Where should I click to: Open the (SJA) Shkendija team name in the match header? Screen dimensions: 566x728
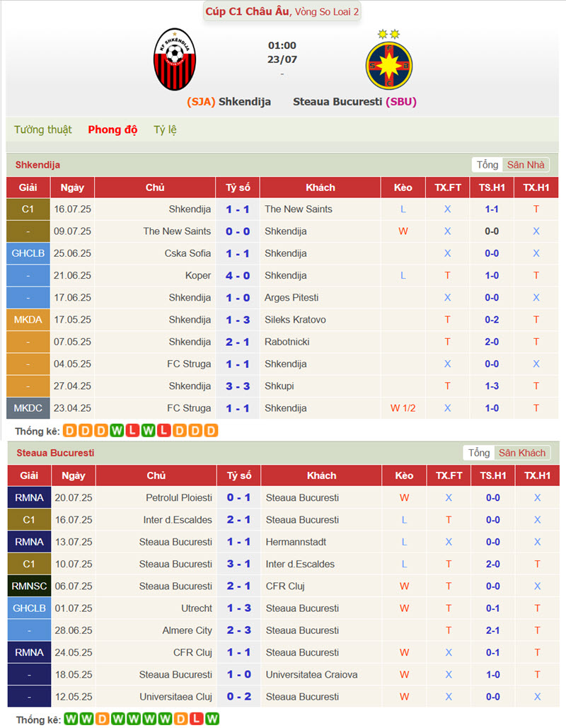point(229,102)
